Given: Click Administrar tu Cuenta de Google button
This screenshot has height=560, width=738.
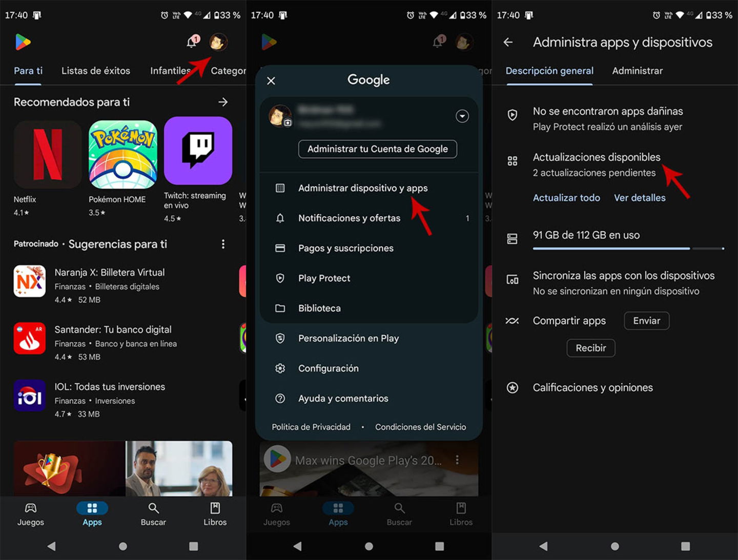Looking at the screenshot, I should coord(378,149).
